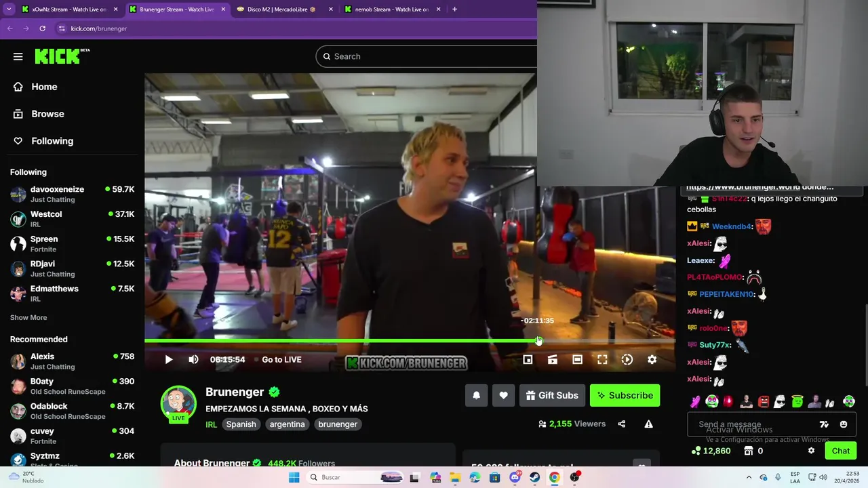Report stream via warning triangle icon
Screen dimensions: 868x488
coord(648,424)
